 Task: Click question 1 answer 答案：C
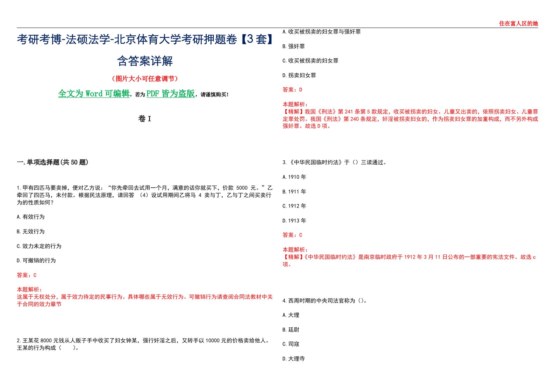point(27,275)
